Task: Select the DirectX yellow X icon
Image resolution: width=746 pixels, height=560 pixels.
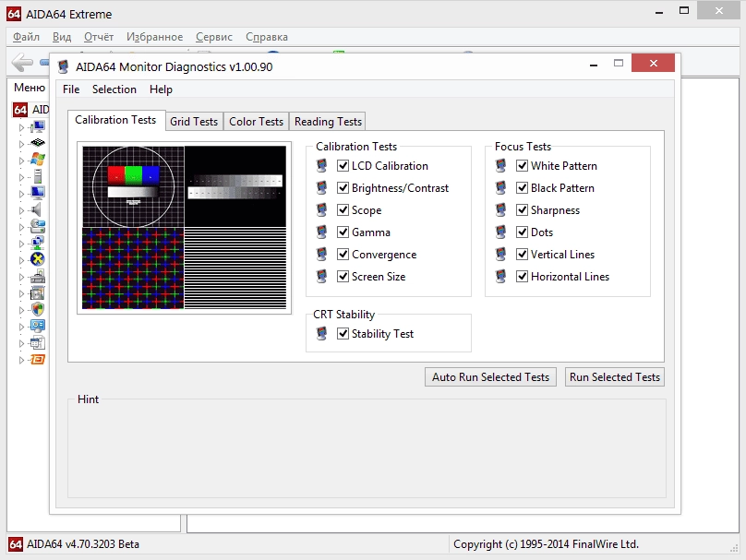Action: [37, 259]
